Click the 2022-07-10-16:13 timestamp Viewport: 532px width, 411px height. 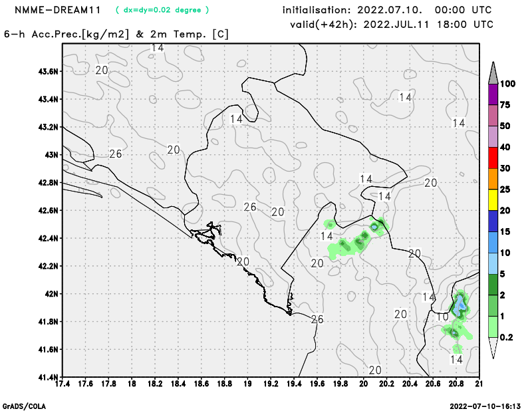coord(485,406)
